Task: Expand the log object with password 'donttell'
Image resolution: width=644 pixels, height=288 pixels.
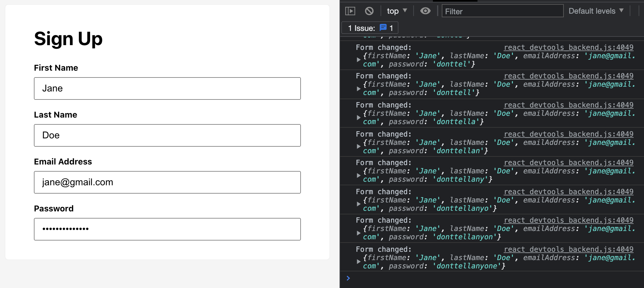Action: (x=359, y=88)
